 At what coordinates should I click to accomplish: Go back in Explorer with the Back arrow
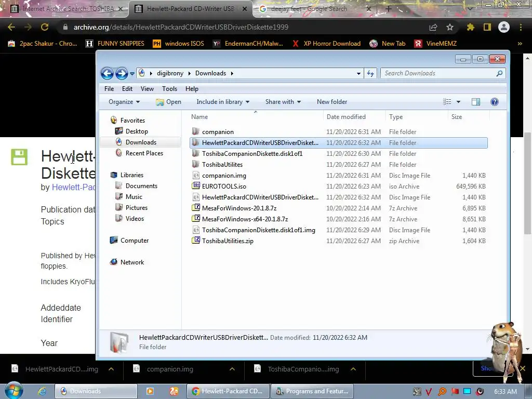pos(107,73)
